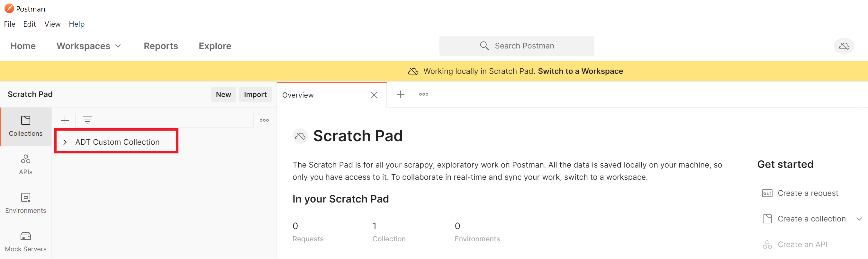Click the collections filter input field
The height and width of the screenshot is (259, 868).
[164, 120]
